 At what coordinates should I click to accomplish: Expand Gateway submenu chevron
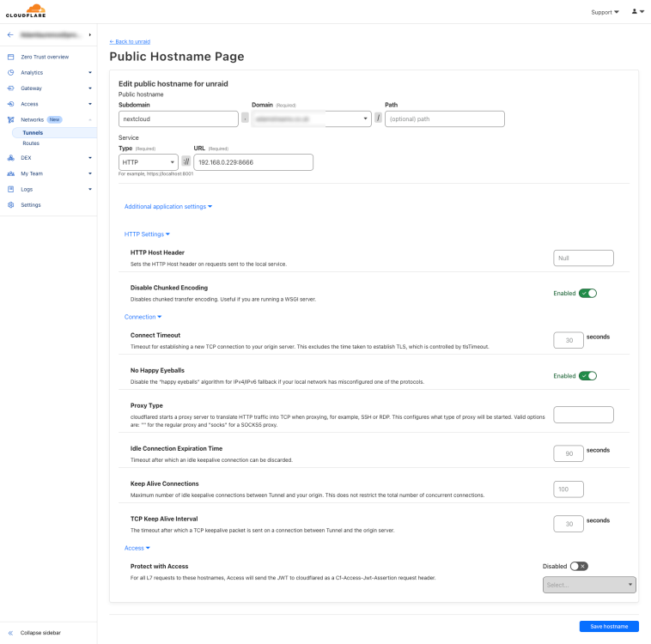click(x=90, y=88)
